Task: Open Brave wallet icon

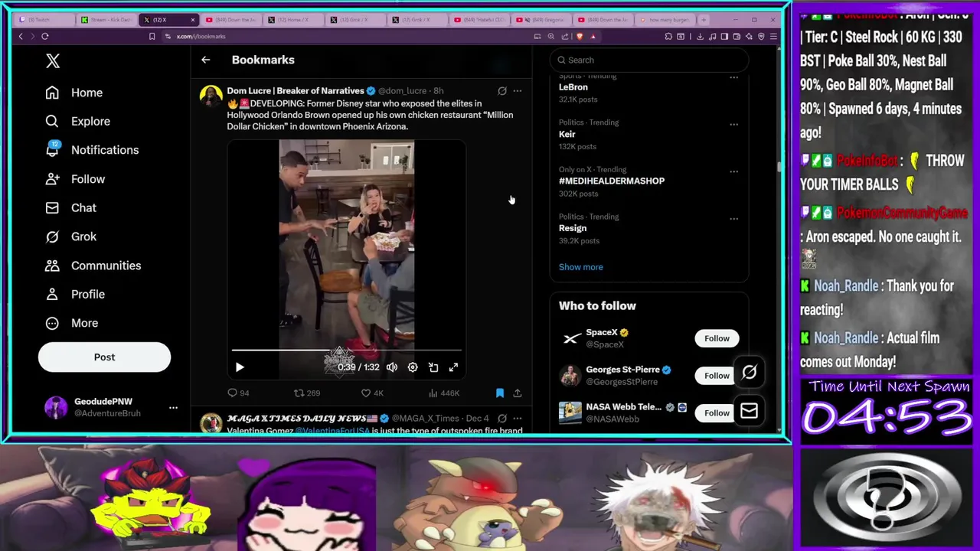Action: tap(737, 36)
